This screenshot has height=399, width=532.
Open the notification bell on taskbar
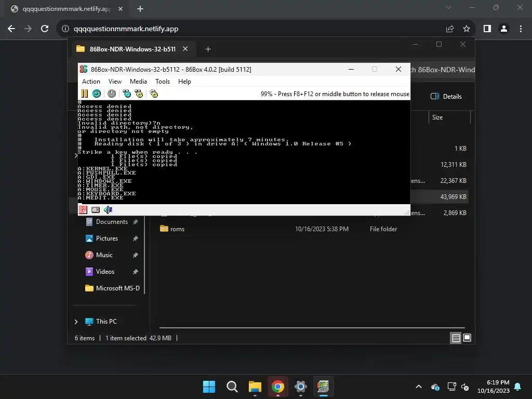pos(518,387)
